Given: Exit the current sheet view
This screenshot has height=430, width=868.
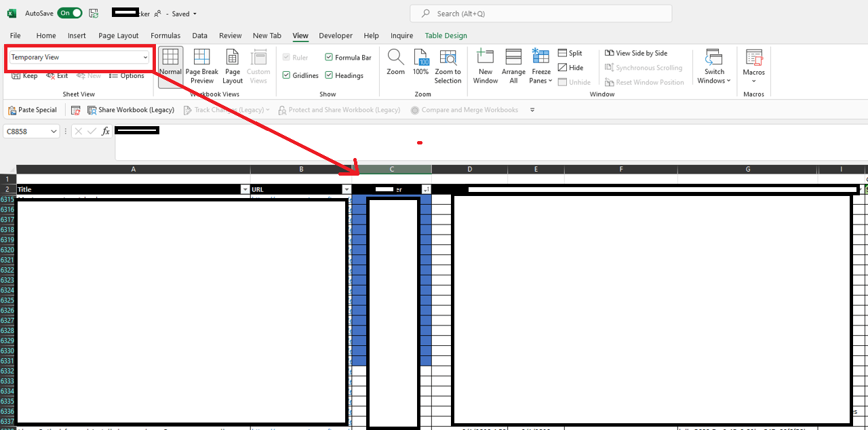Looking at the screenshot, I should pos(57,76).
